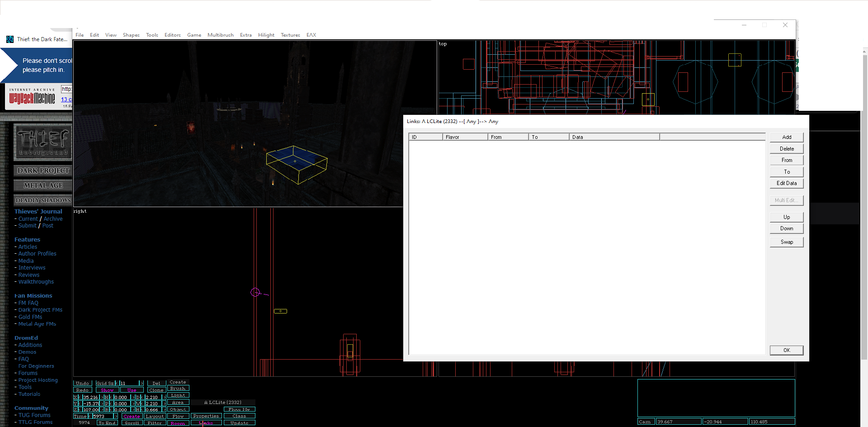The height and width of the screenshot is (427, 868).
Task: Select Object creation type
Action: pyautogui.click(x=178, y=409)
